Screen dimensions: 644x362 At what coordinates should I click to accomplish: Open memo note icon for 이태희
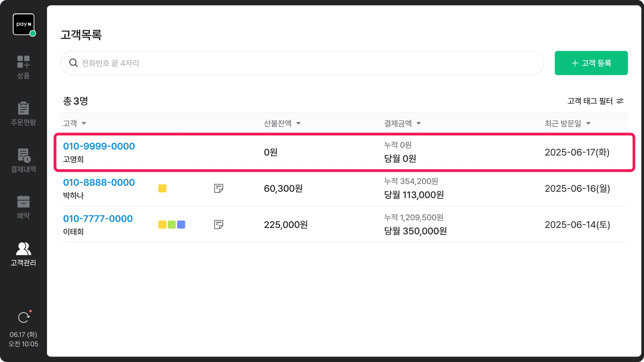click(219, 224)
